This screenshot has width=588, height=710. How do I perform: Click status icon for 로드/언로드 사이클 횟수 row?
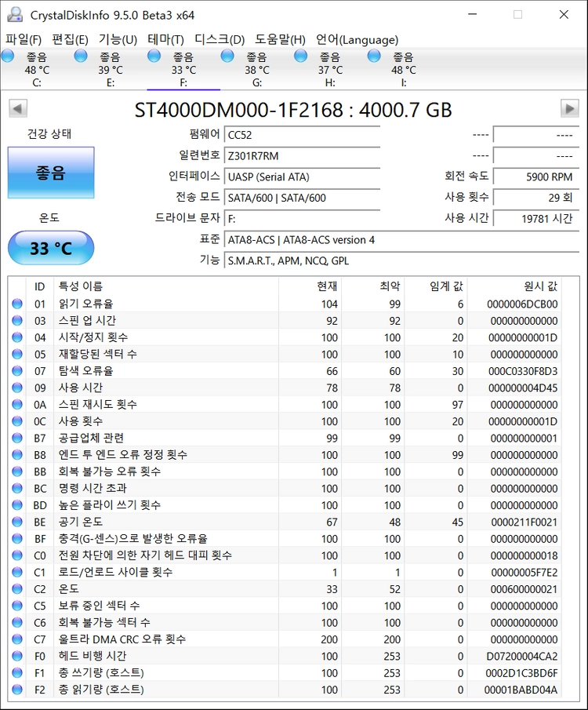tap(17, 572)
